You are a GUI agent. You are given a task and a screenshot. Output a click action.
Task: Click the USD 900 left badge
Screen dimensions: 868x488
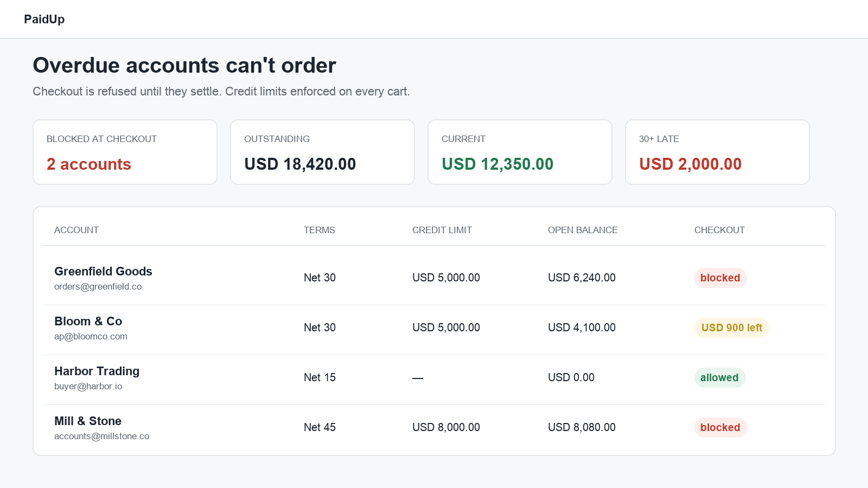coord(732,328)
